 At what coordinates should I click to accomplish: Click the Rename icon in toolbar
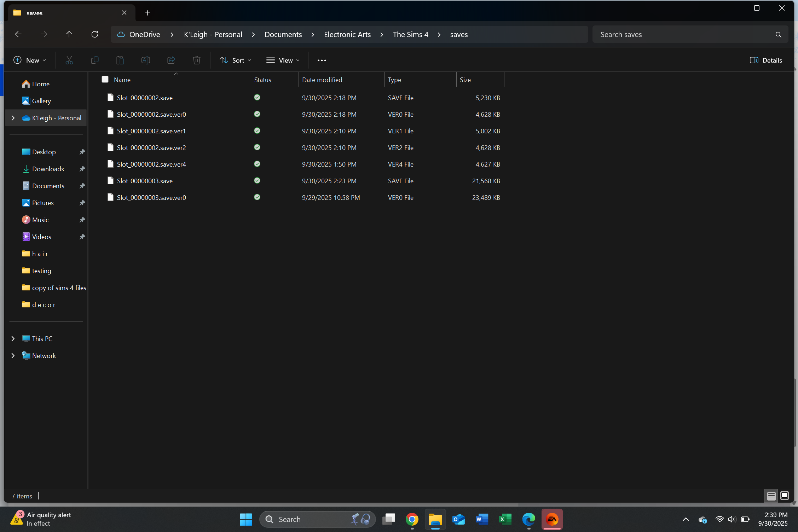click(145, 60)
